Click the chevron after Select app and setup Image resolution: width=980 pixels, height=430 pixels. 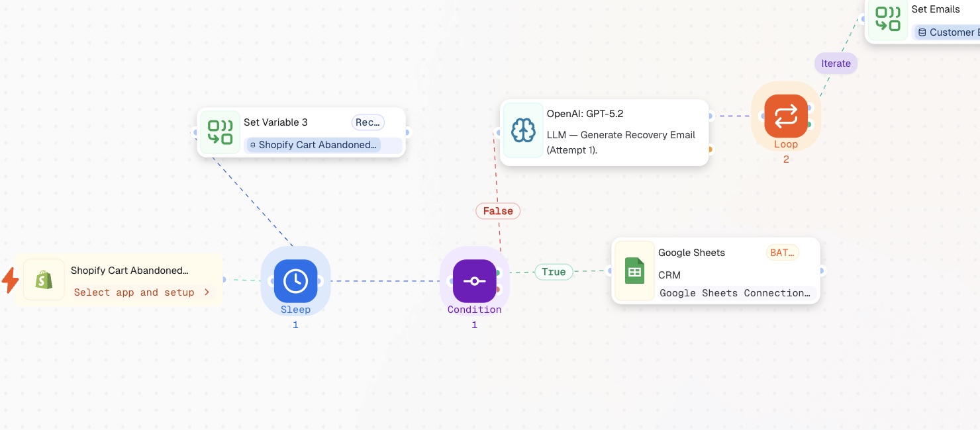(x=207, y=292)
